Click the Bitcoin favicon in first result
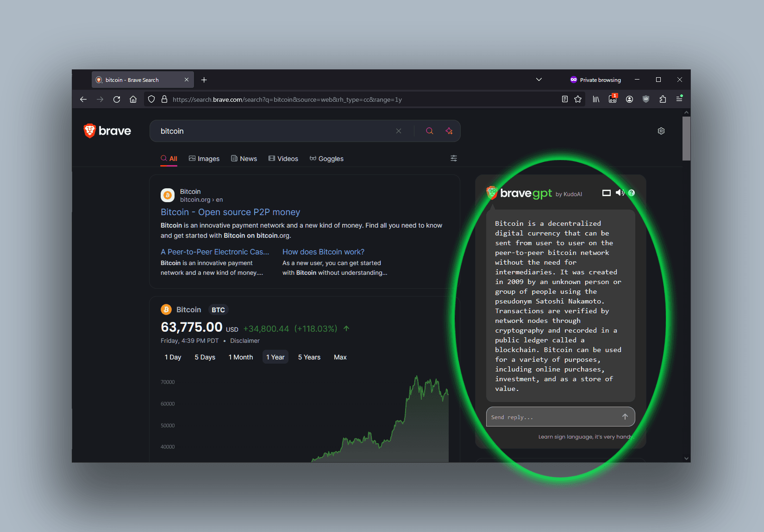The image size is (764, 532). tap(168, 195)
